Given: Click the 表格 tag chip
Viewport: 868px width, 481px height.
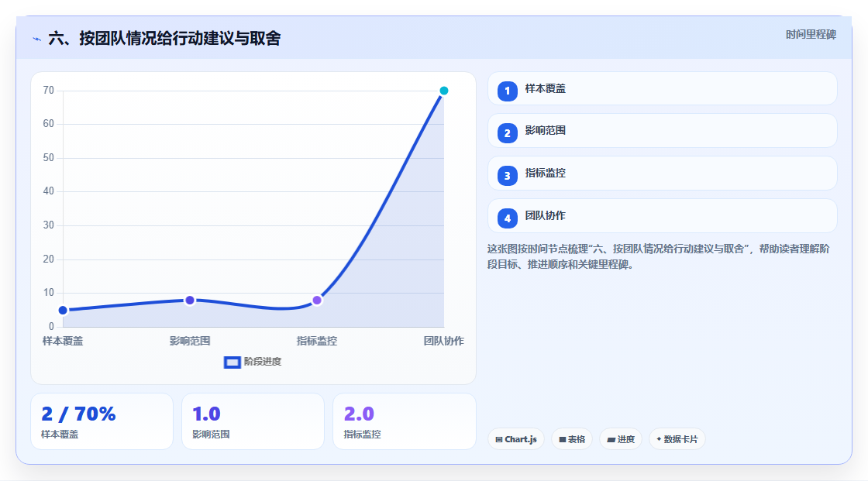Looking at the screenshot, I should click(x=572, y=439).
